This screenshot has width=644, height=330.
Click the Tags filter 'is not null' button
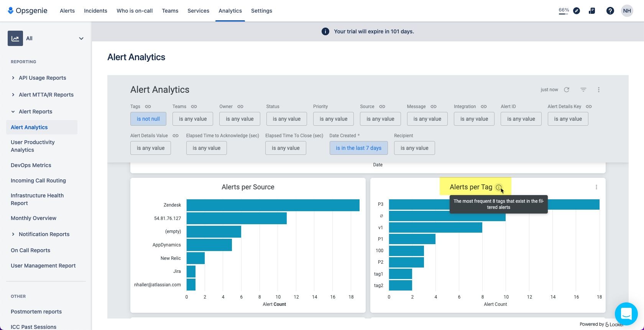click(148, 119)
